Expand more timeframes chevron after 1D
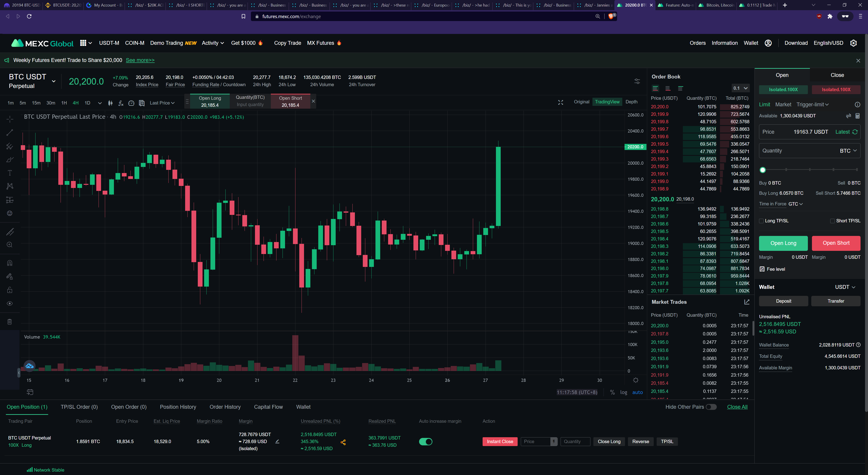Screen dimensions: 868x475 pyautogui.click(x=100, y=103)
